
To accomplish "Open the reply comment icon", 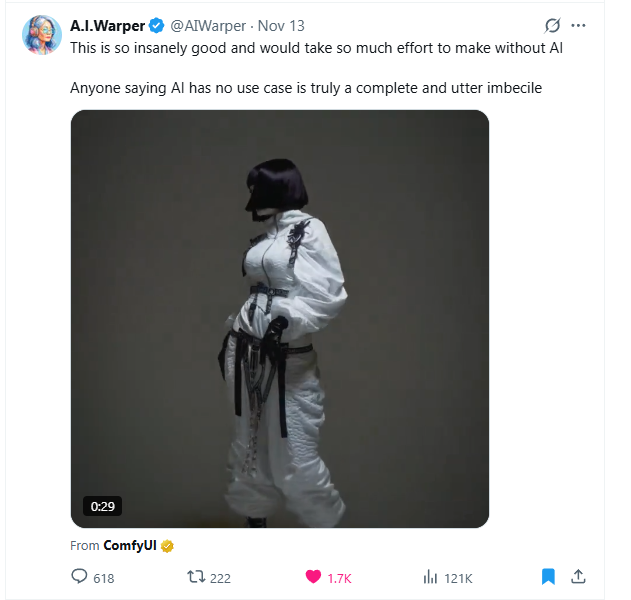I will click(79, 576).
